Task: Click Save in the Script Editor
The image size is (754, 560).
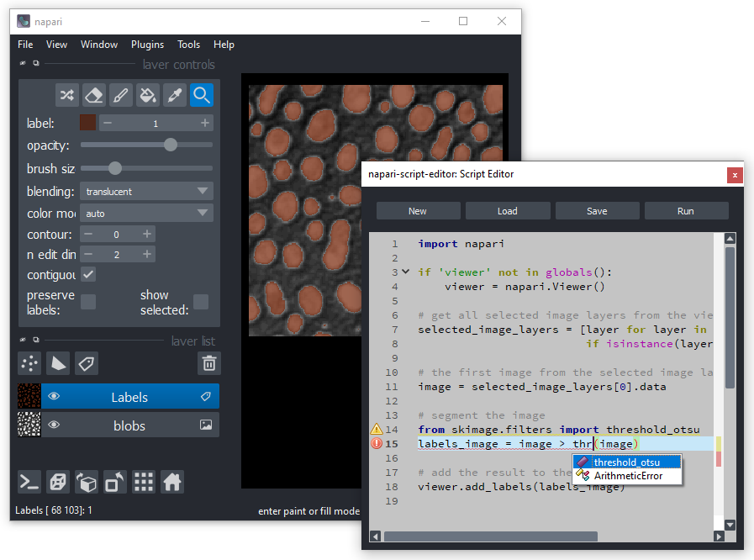Action: point(598,211)
